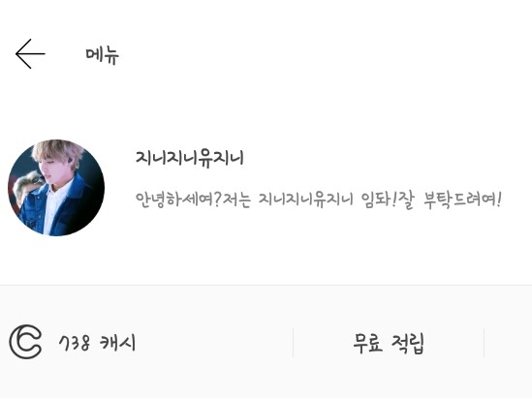Return to previous screen with top-left arrow
Image resolution: width=532 pixels, height=398 pixels.
[30, 53]
